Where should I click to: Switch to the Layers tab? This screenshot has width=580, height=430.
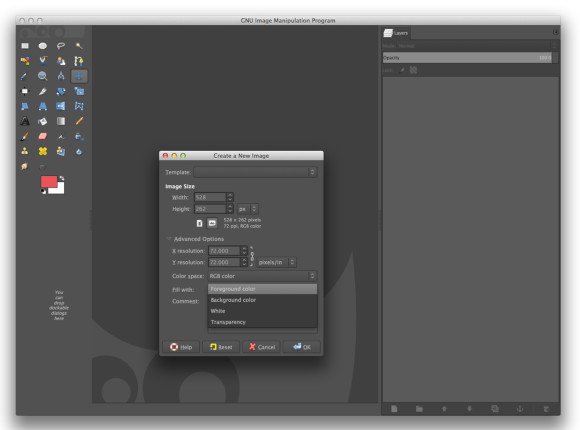click(396, 33)
